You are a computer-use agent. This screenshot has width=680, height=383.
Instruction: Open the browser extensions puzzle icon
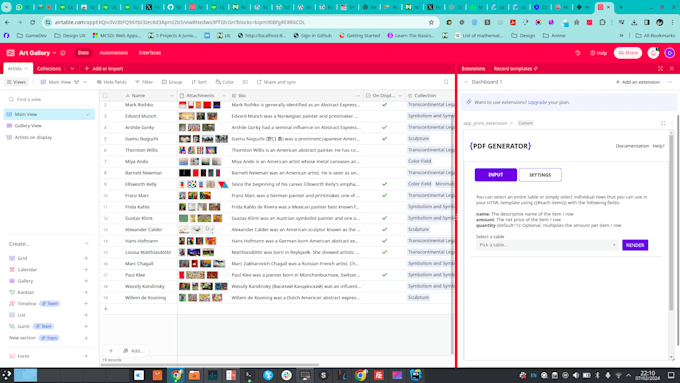(602, 22)
